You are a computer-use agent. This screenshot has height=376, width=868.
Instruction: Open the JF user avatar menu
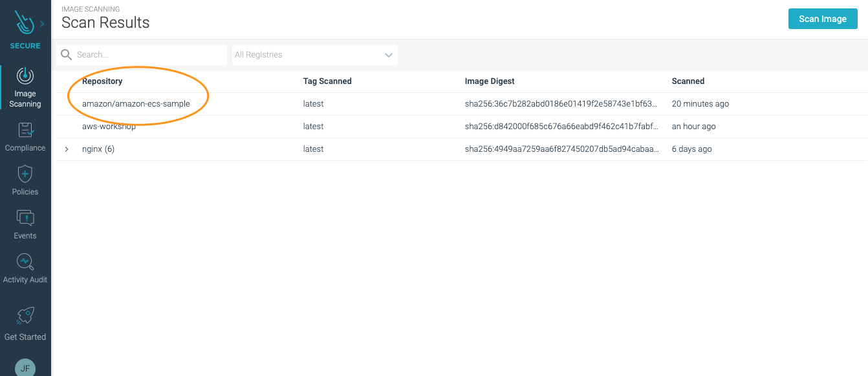point(25,367)
